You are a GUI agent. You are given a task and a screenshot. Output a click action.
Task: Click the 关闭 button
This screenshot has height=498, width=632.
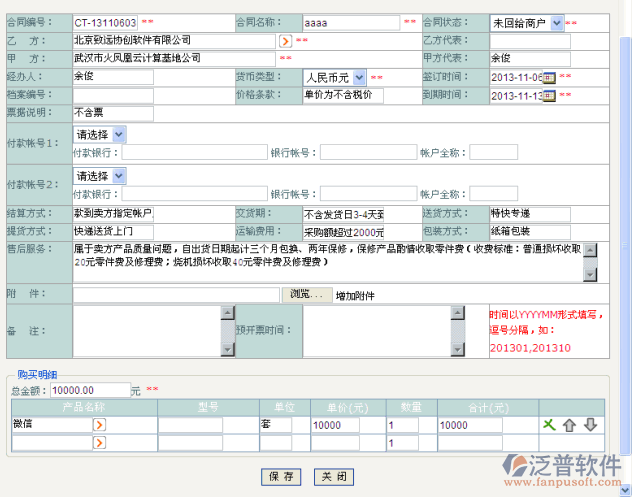click(x=334, y=476)
